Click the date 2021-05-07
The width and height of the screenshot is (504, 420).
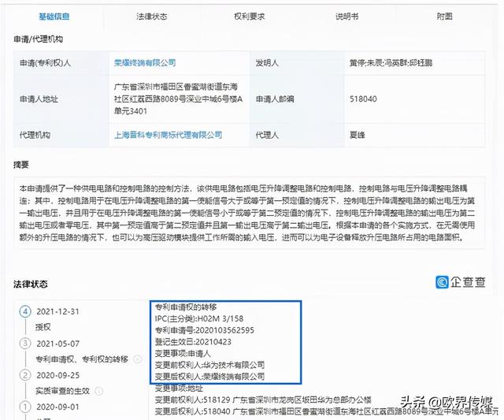tap(57, 344)
